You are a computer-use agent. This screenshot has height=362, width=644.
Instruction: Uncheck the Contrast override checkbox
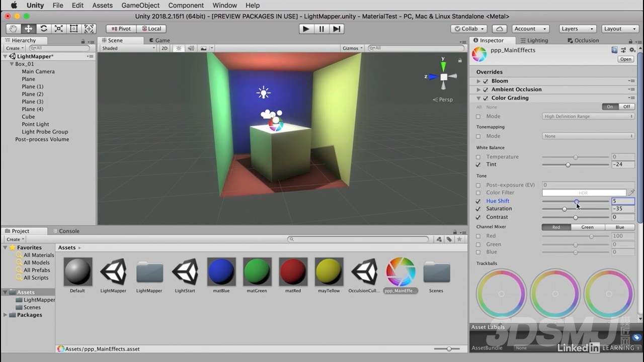coord(478,217)
